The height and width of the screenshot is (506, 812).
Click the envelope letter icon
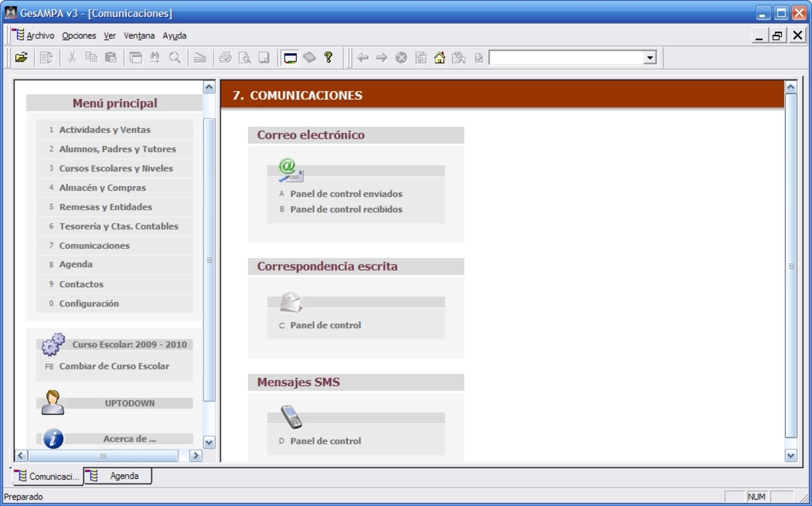[x=291, y=302]
